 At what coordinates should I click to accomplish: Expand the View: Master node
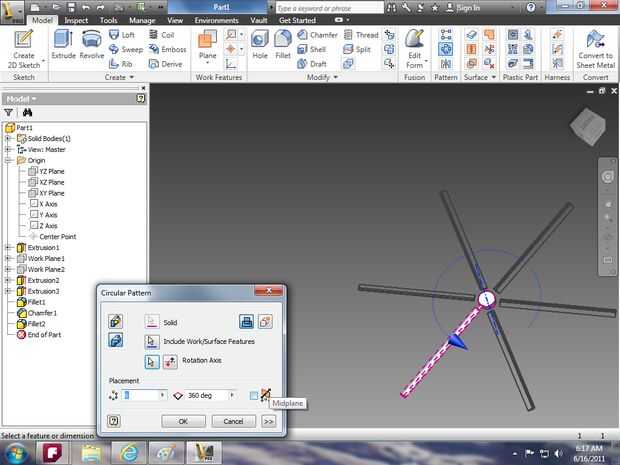[8, 149]
